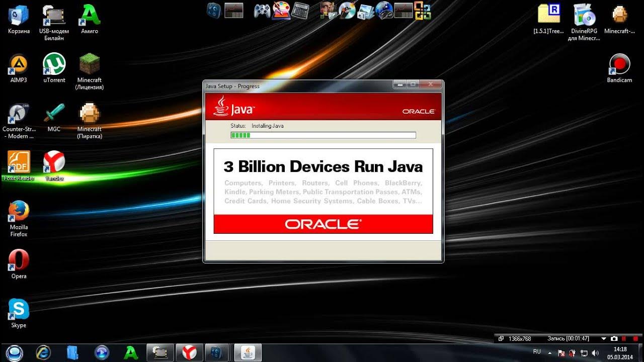Open the Microsoft Office icon in the top dock
This screenshot has height=362, width=644.
[x=423, y=11]
